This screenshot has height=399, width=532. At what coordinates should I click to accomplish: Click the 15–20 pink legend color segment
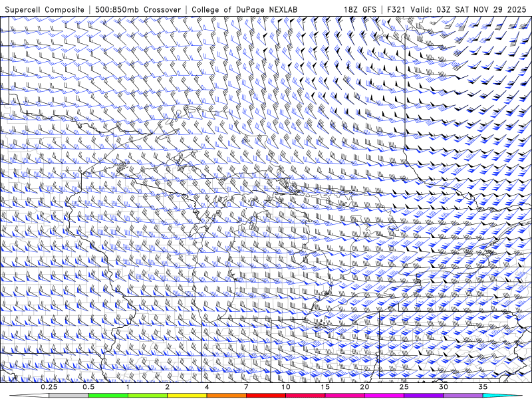tap(344, 396)
